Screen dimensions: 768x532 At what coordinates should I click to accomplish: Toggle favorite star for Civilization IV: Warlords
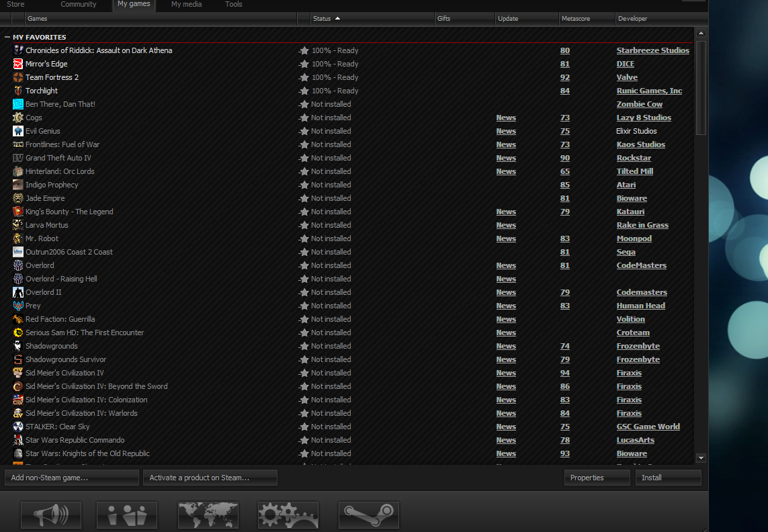pyautogui.click(x=304, y=414)
